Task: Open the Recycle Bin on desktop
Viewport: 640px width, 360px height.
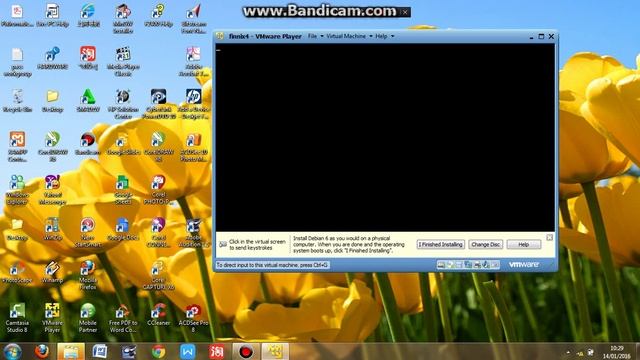Action: point(17,101)
